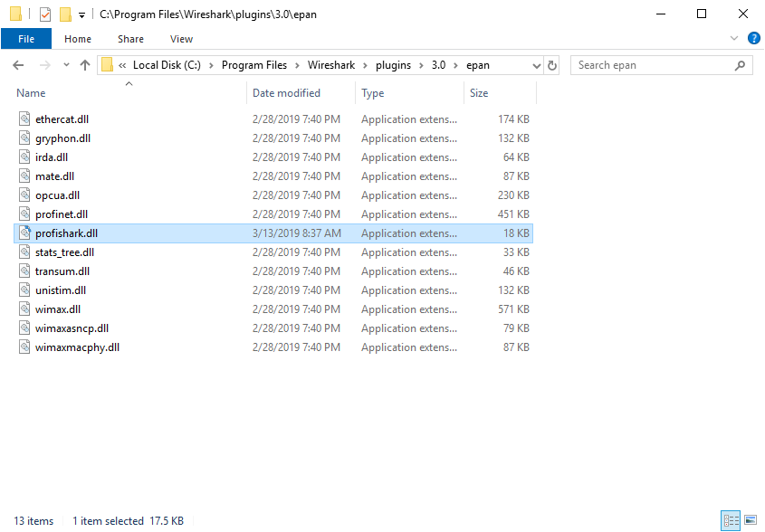
Task: Switch to the Large icons view layout
Action: (750, 520)
